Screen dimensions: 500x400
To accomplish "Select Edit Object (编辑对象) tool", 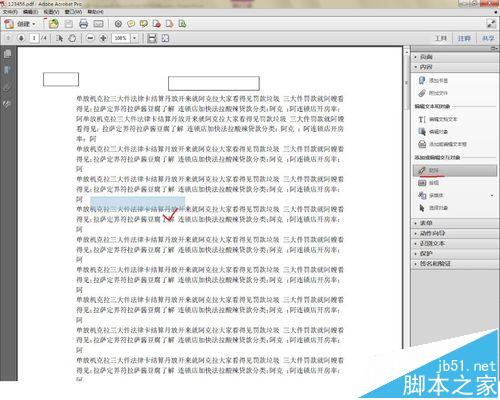I will point(433,132).
